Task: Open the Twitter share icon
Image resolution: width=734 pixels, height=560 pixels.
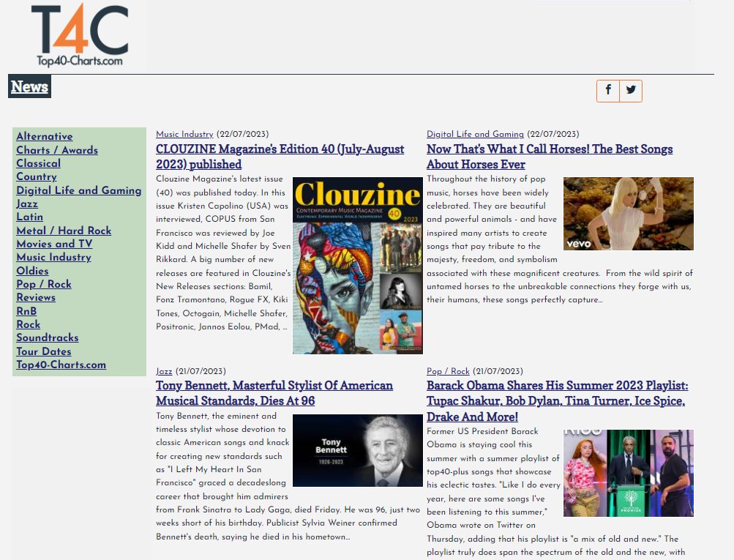Action: click(x=631, y=90)
